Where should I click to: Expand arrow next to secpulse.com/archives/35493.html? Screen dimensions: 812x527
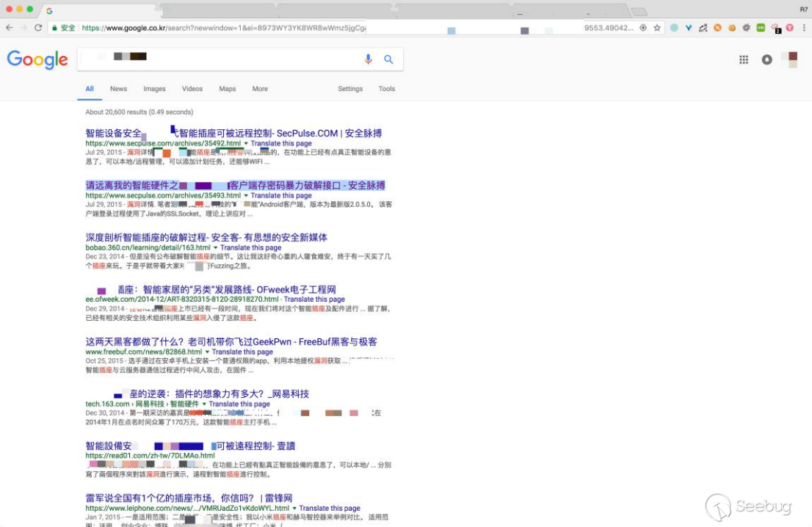[246, 196]
